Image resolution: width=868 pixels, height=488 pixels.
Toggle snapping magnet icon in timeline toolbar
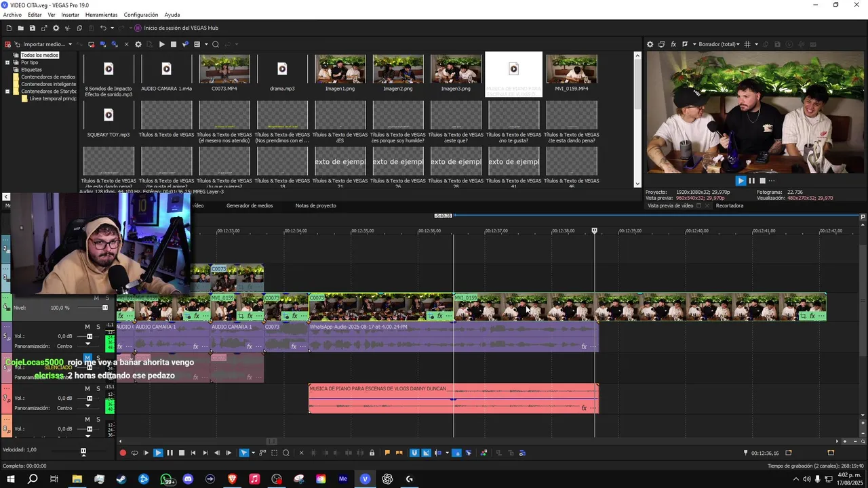point(414,453)
